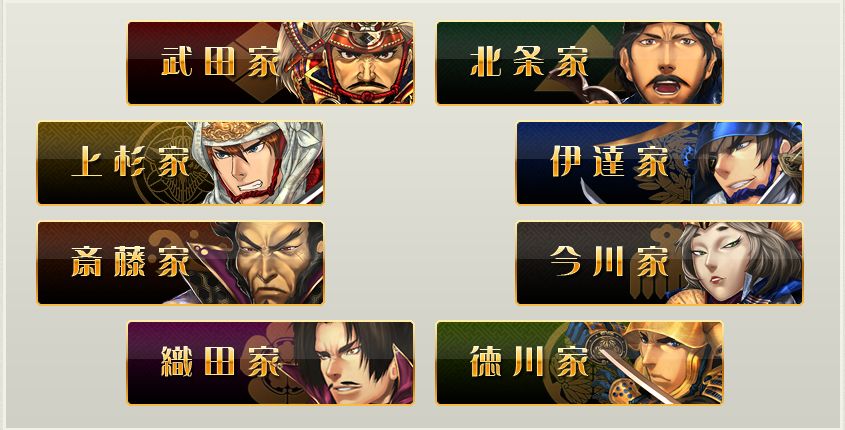The width and height of the screenshot is (845, 430).
Task: Choose the 徳川家 clan banner
Action: click(x=579, y=363)
